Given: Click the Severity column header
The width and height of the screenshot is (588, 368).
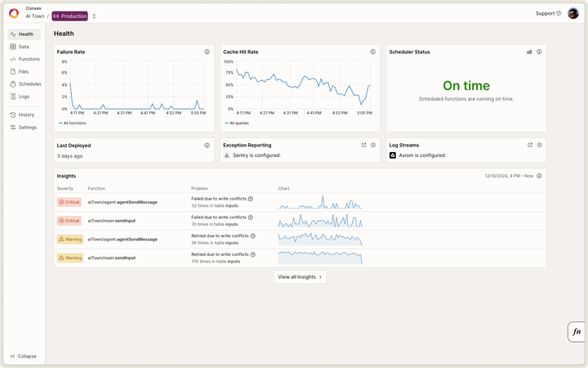Looking at the screenshot, I should (x=65, y=189).
